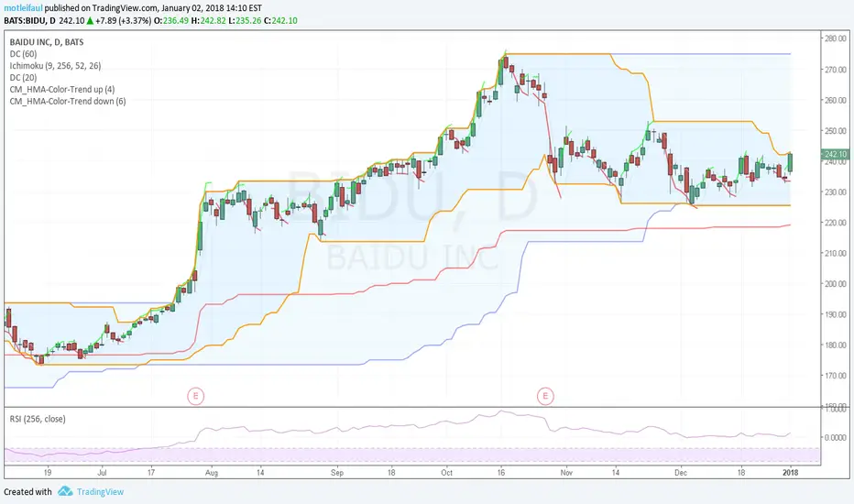Click the 200.00 price axis label
This screenshot has width=854, height=504.
pos(836,283)
